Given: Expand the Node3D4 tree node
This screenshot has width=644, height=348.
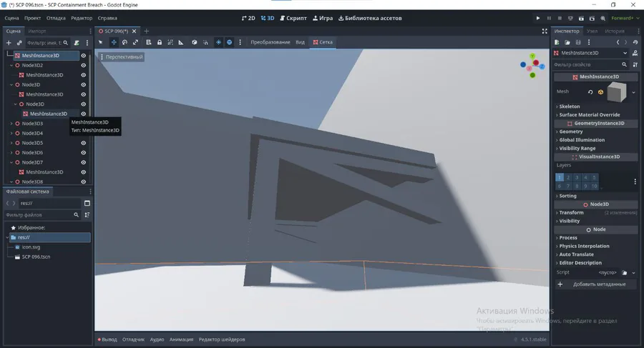Looking at the screenshot, I should click(x=11, y=134).
